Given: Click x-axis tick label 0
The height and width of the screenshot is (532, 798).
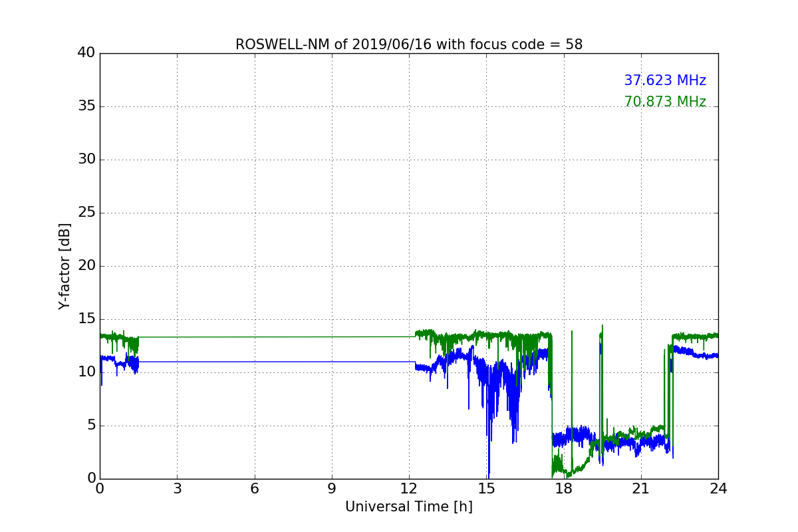Looking at the screenshot, I should 100,489.
